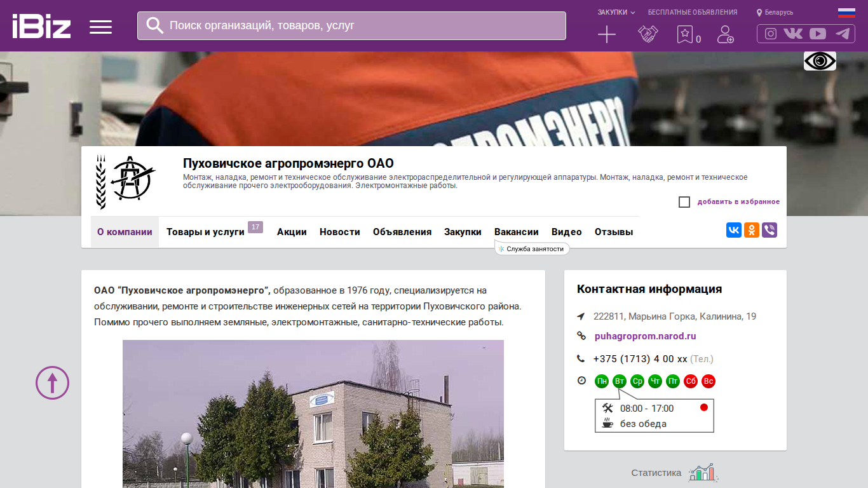This screenshot has height=488, width=868.
Task: Click the address location arrow icon
Action: tap(581, 316)
